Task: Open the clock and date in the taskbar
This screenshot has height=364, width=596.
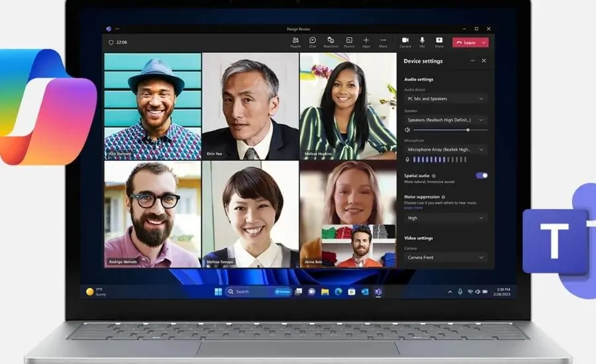Action: click(502, 292)
